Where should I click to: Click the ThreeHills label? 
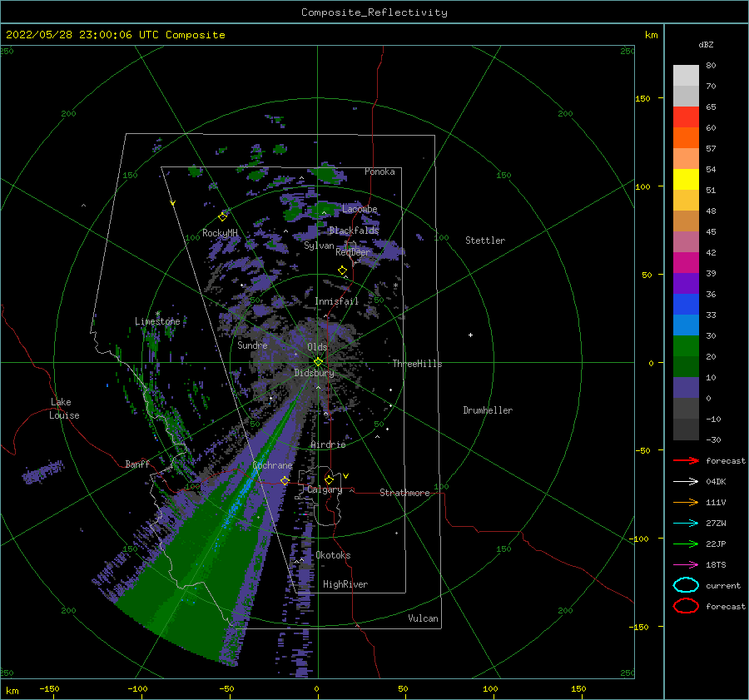417,364
